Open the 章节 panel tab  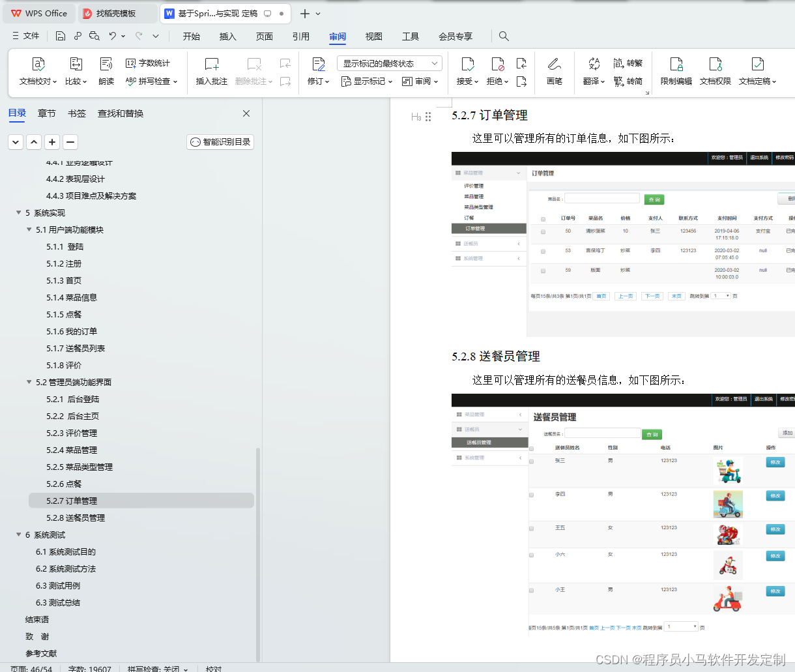pyautogui.click(x=46, y=113)
